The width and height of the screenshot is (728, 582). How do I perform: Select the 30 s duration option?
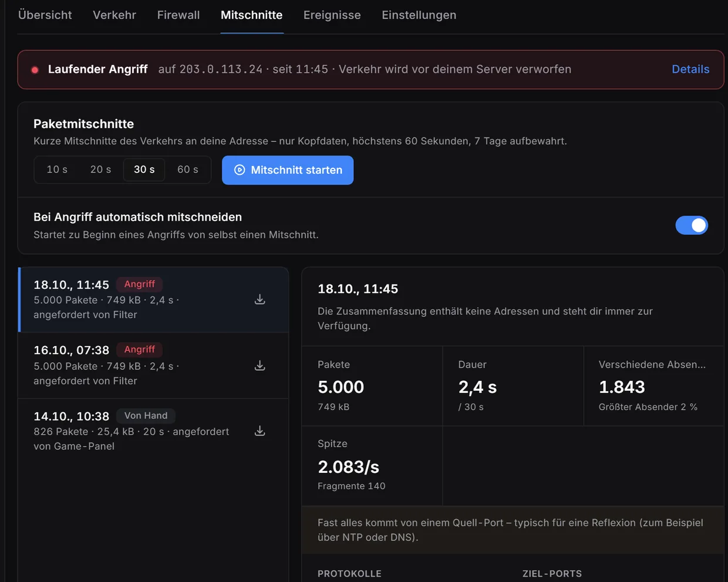point(144,170)
